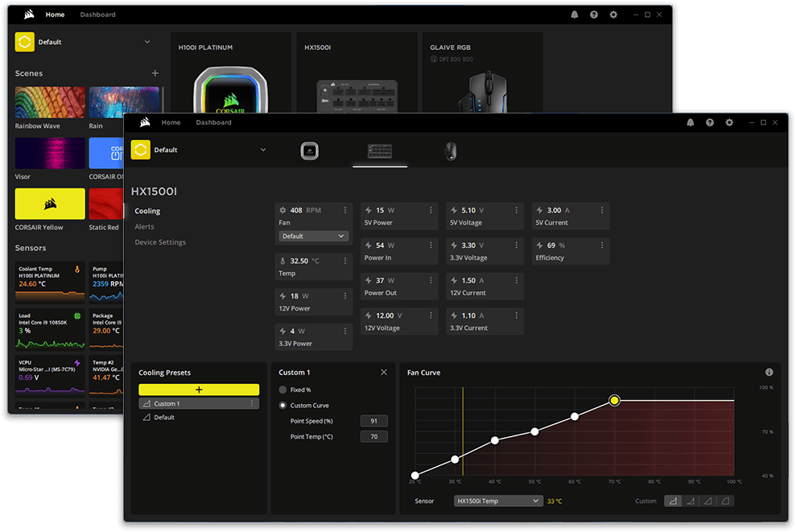Open Custom 1 preset three-dot menu

click(x=252, y=403)
